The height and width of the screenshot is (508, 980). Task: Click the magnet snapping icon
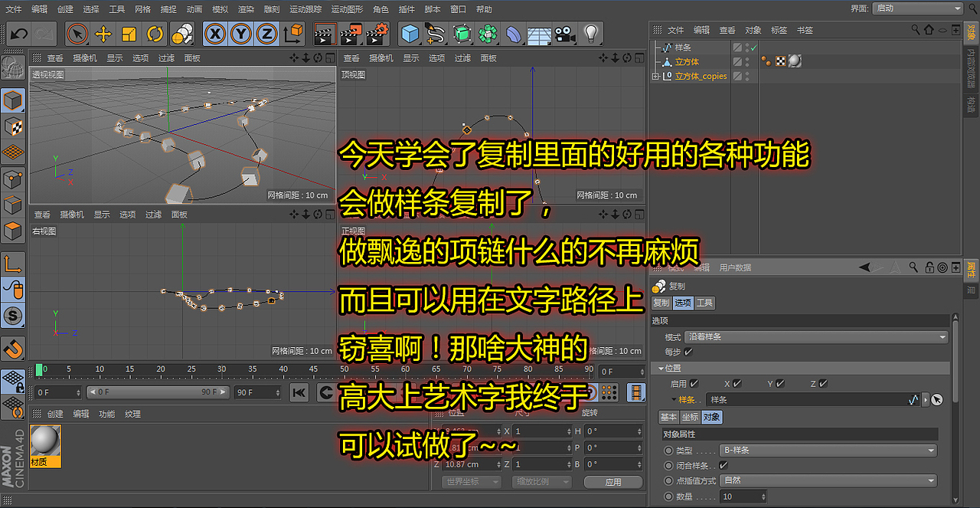point(13,349)
